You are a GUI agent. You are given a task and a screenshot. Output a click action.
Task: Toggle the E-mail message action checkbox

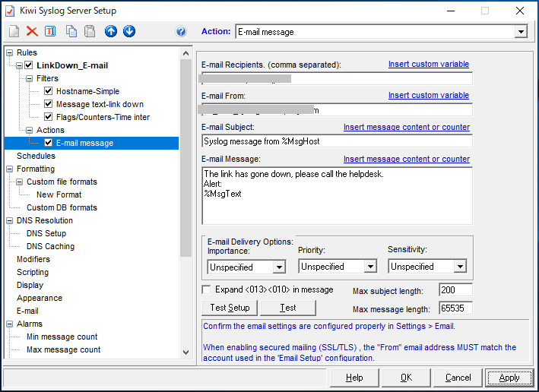[48, 143]
